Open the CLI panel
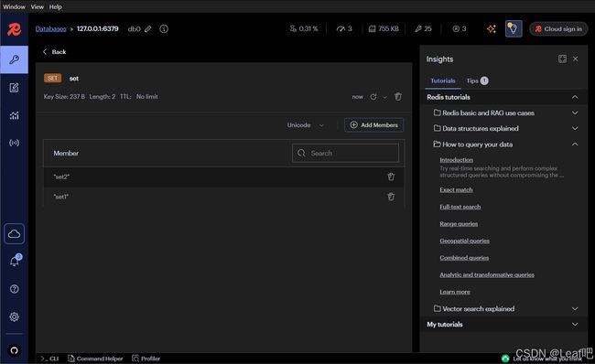Viewport: 595px width, 364px height. pyautogui.click(x=49, y=359)
